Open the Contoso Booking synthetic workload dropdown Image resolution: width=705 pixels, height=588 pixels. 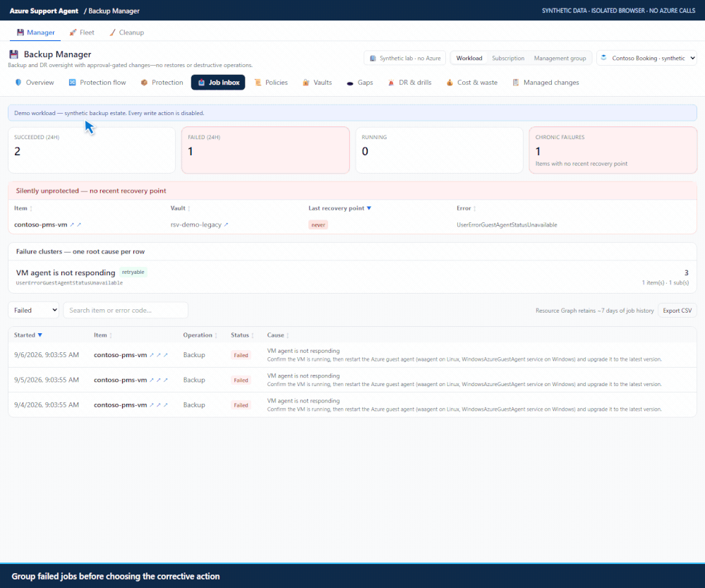coord(646,58)
